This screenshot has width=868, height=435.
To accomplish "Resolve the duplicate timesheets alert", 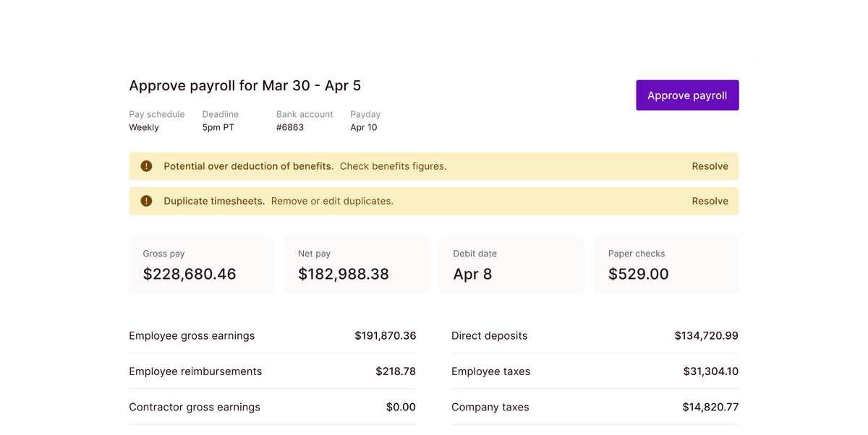I will coord(710,201).
